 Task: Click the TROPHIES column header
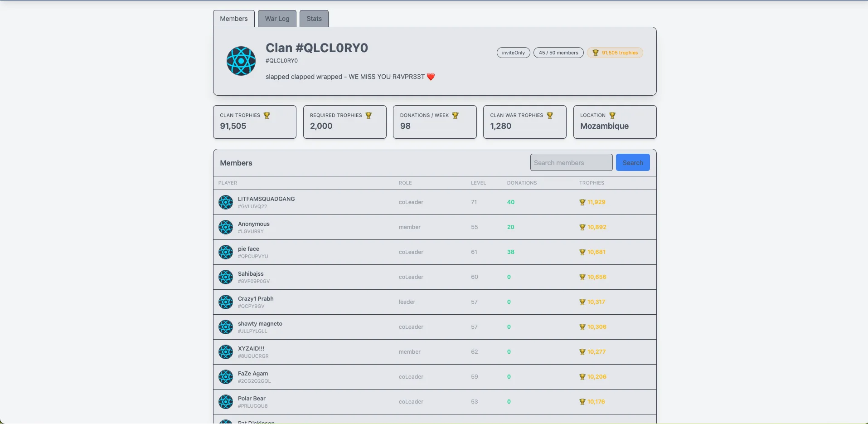pos(592,183)
